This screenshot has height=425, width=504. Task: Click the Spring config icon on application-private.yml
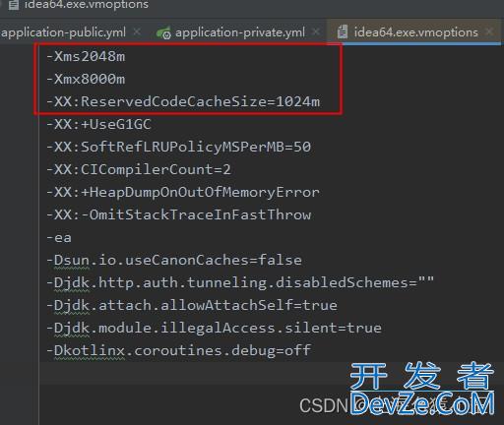163,32
